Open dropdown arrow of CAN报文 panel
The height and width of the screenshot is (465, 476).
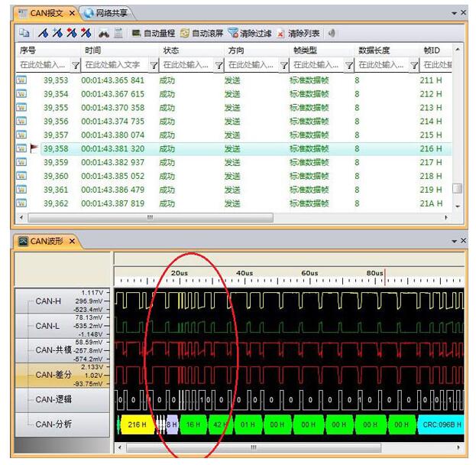pyautogui.click(x=455, y=13)
